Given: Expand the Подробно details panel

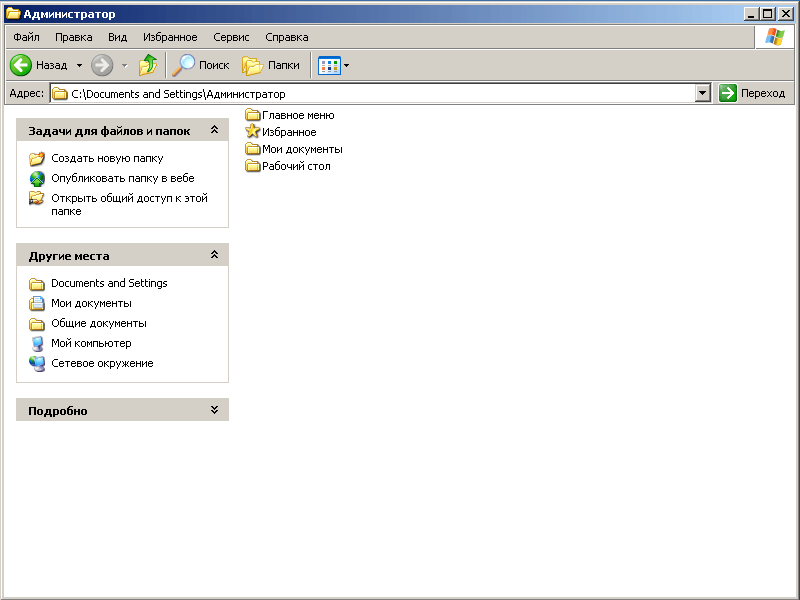Looking at the screenshot, I should click(x=214, y=410).
